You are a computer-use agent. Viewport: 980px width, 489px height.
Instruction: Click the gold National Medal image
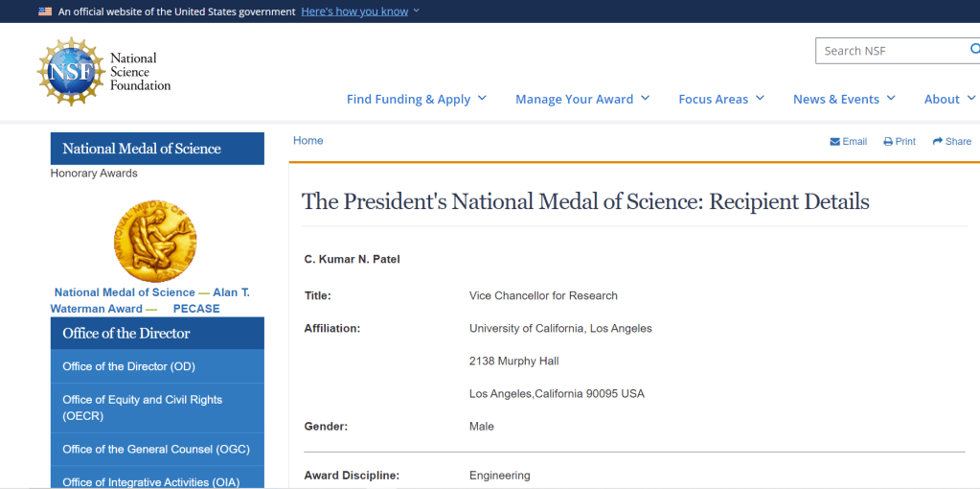pos(155,241)
